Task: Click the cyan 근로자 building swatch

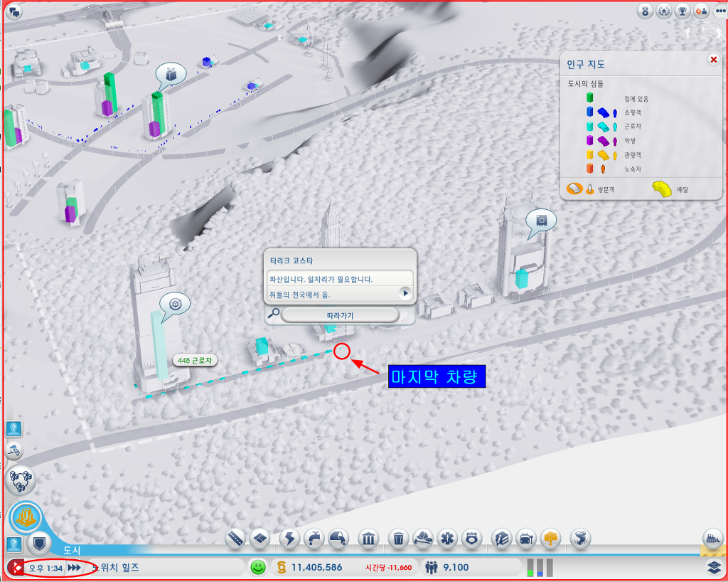Action: pos(589,126)
